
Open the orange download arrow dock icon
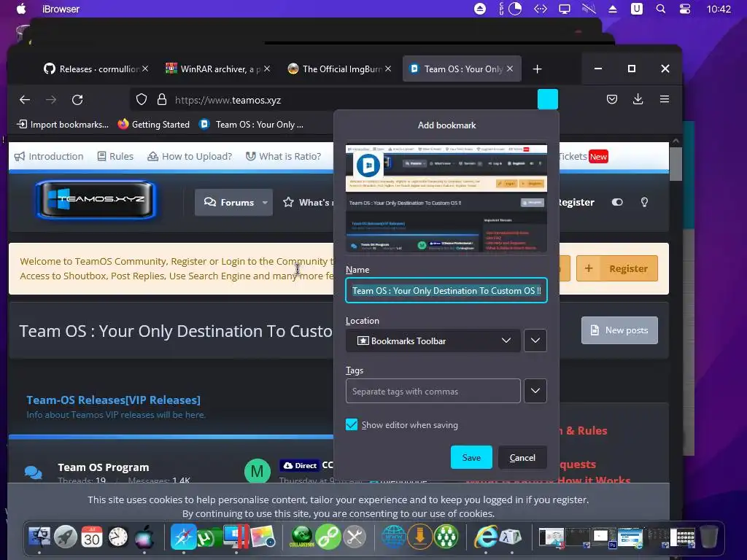point(419,537)
